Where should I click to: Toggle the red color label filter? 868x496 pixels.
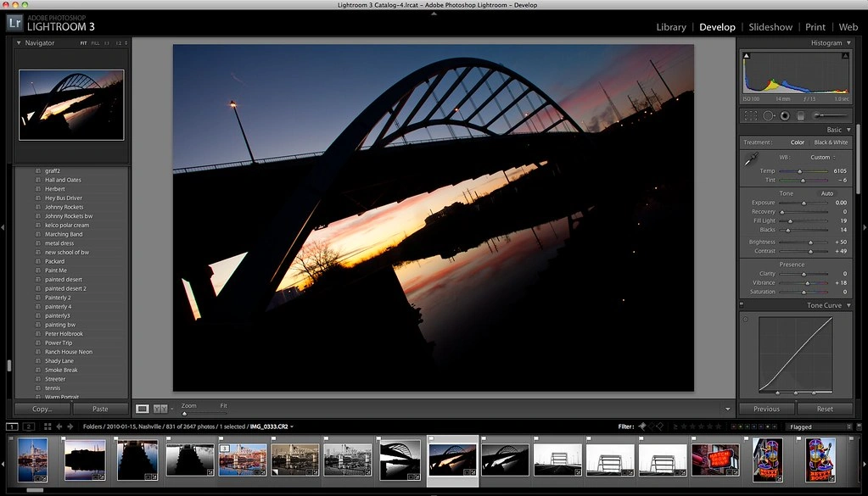coord(733,425)
